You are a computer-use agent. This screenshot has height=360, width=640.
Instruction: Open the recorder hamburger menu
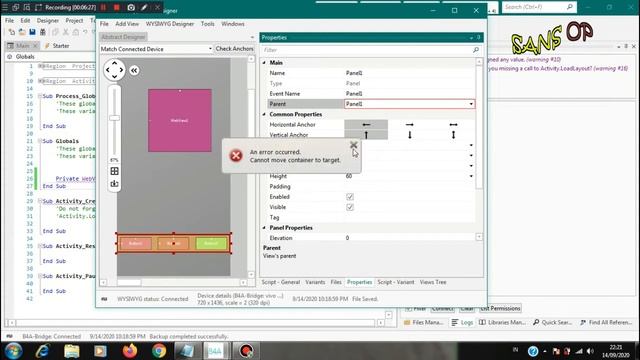[x=5, y=7]
